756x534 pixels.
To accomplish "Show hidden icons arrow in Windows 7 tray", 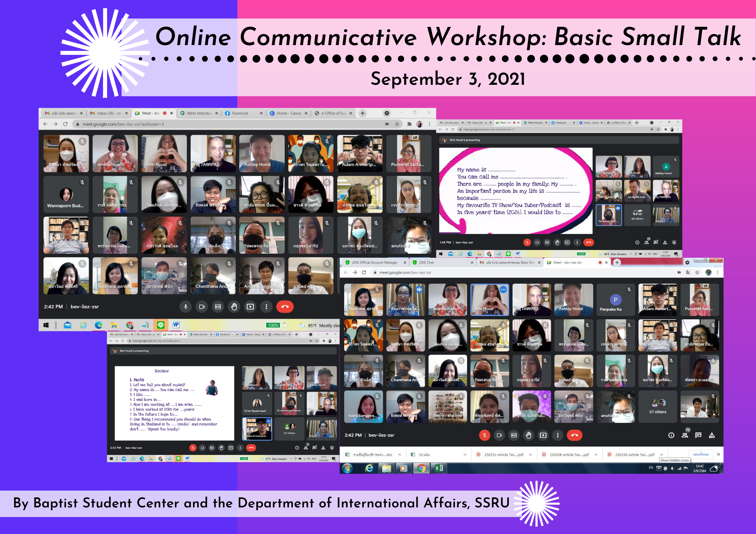I will pyautogui.click(x=659, y=468).
